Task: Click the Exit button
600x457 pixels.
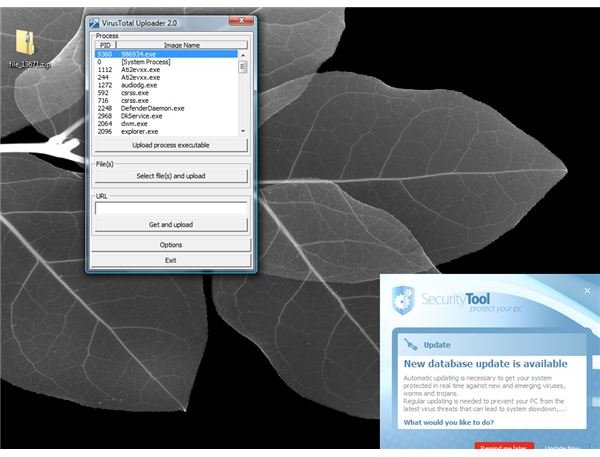Action: click(x=171, y=260)
